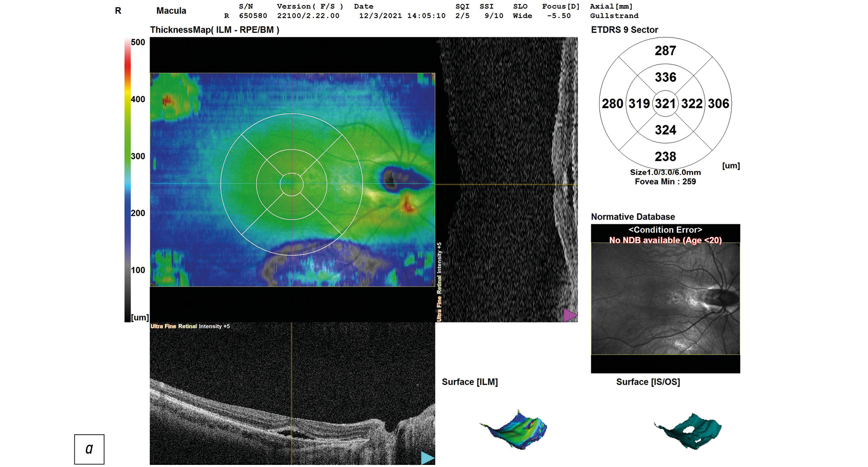868x467 pixels.
Task: Click the SLO fundus image
Action: [665, 299]
